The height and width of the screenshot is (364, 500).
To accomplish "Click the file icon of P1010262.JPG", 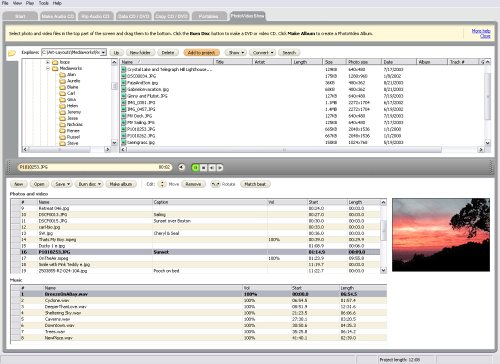I will click(124, 136).
